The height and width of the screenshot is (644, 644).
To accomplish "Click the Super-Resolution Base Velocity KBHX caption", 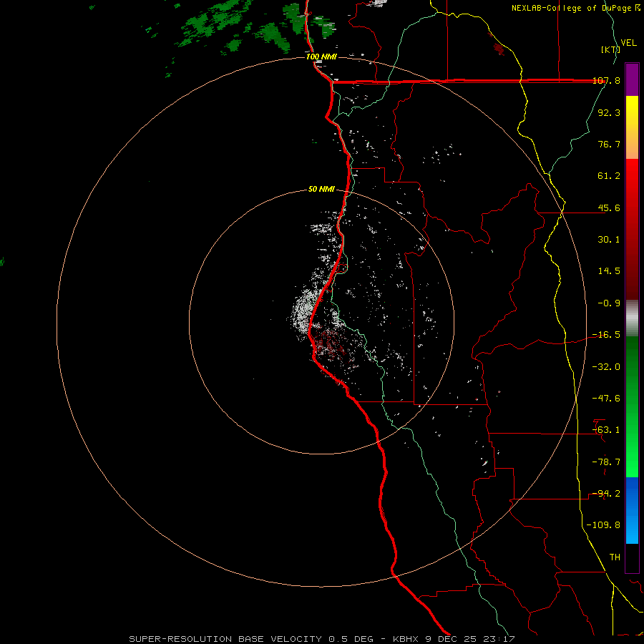I will [x=321, y=639].
